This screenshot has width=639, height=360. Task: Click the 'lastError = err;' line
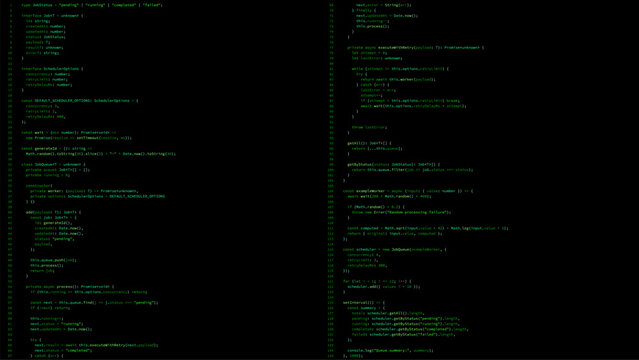tap(378, 90)
